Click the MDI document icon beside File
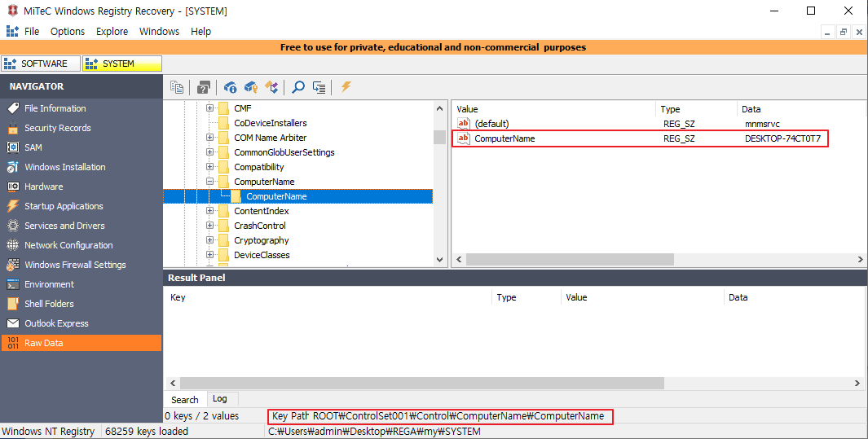Screen dimensions: 868x439 tap(12, 32)
